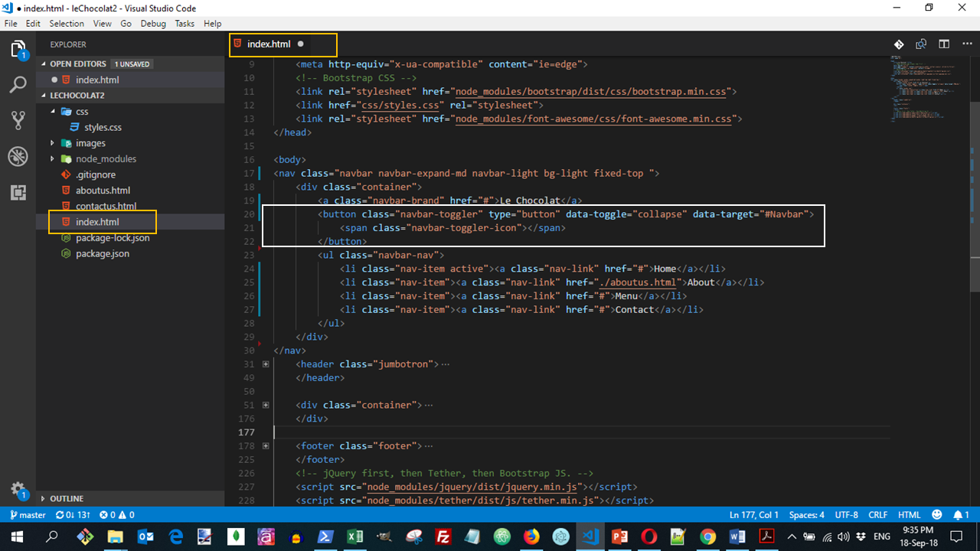
Task: Open the Extensions view
Action: (18, 192)
